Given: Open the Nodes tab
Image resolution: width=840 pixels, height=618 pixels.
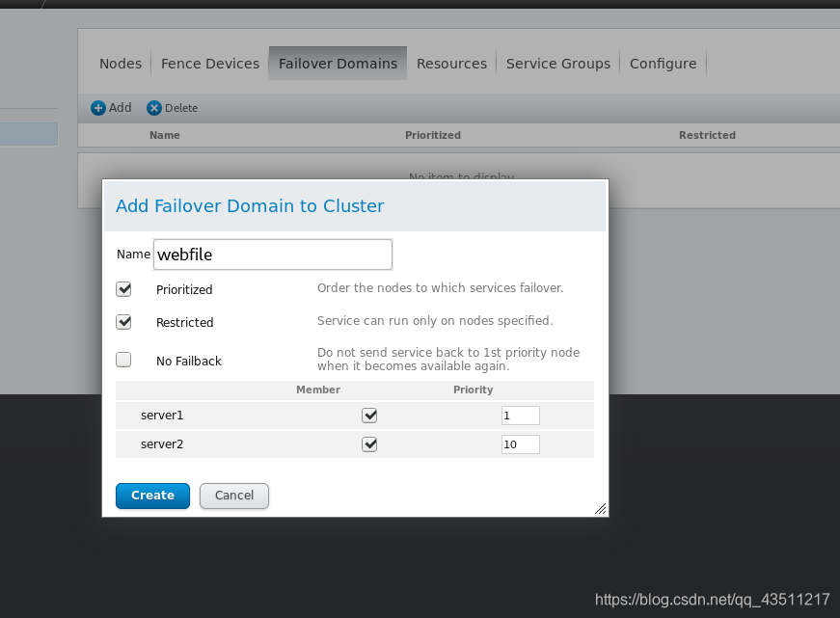Looking at the screenshot, I should click(x=121, y=64).
